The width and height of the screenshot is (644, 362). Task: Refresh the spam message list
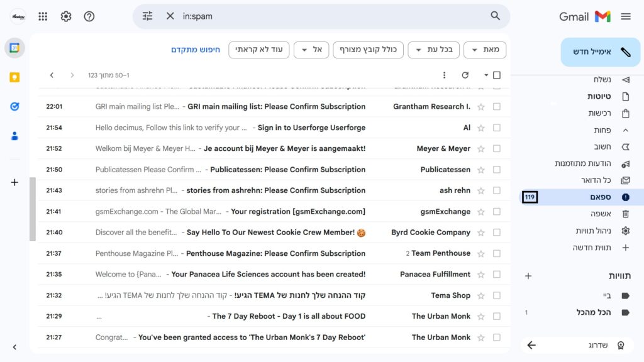click(465, 75)
